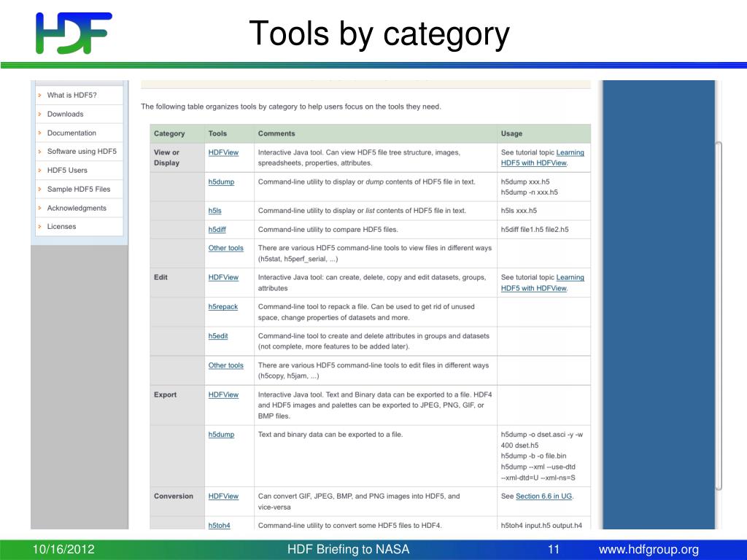
Task: Select 'Sample HDF5 Files' in the sidebar
Action: pyautogui.click(x=79, y=189)
